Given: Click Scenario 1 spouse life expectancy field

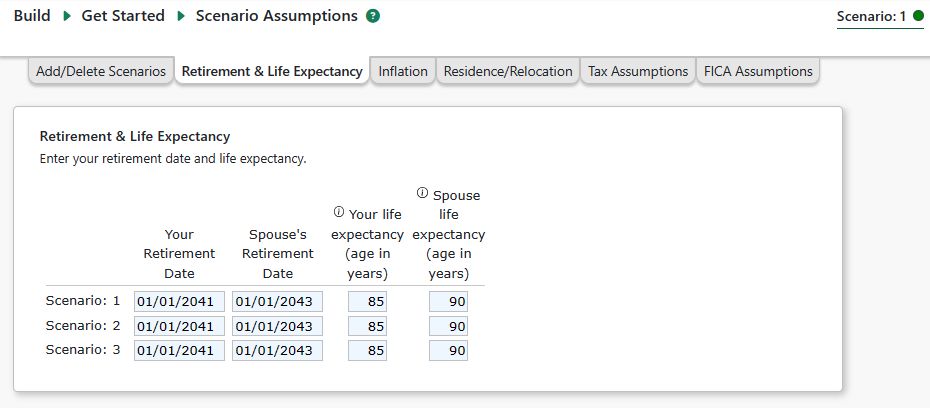Looking at the screenshot, I should pos(448,301).
